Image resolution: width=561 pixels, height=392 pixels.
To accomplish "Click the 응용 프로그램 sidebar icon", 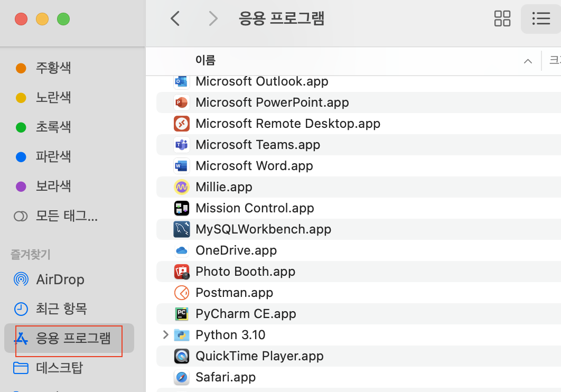I will (x=21, y=338).
